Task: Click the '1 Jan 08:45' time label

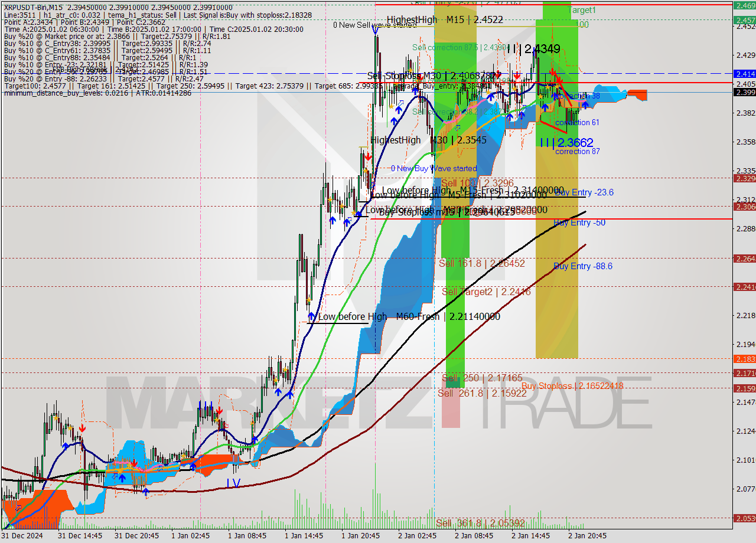Action: point(247,536)
